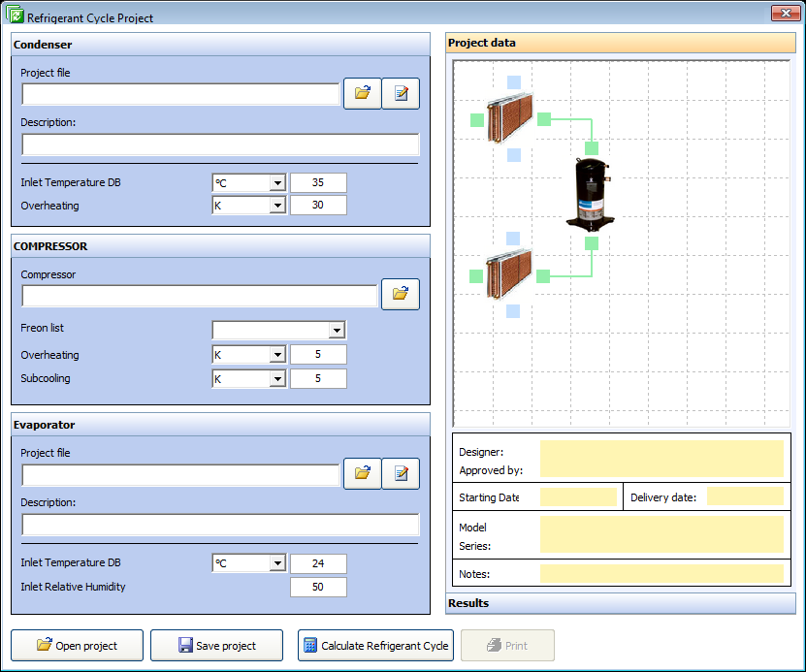This screenshot has width=806, height=672.
Task: Open condenser Overheating unit dropdown
Action: [277, 206]
